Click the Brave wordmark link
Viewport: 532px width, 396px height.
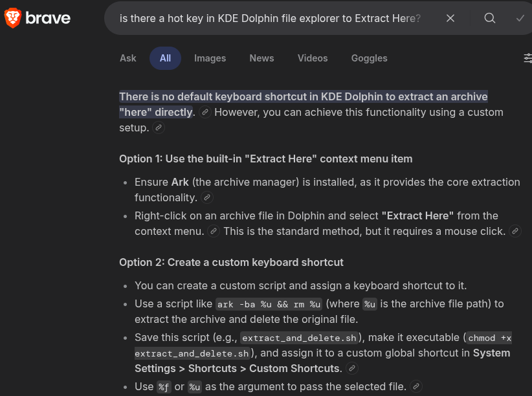click(x=47, y=18)
